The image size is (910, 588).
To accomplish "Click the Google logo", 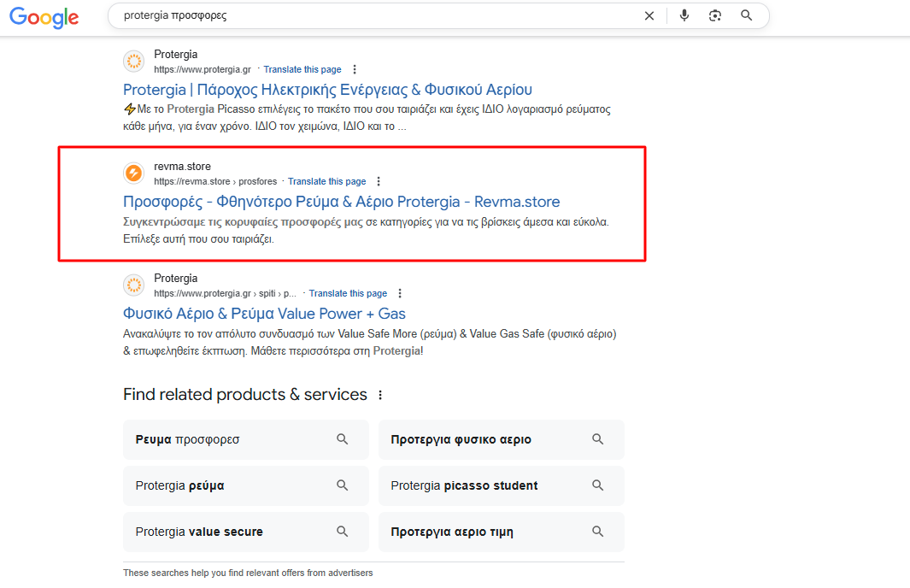I will click(x=44, y=17).
